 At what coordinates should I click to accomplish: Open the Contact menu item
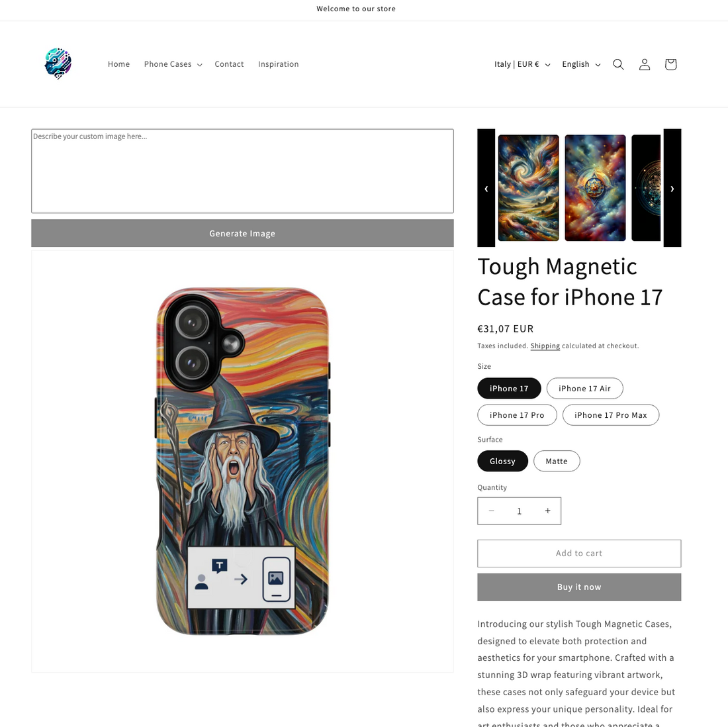click(229, 64)
